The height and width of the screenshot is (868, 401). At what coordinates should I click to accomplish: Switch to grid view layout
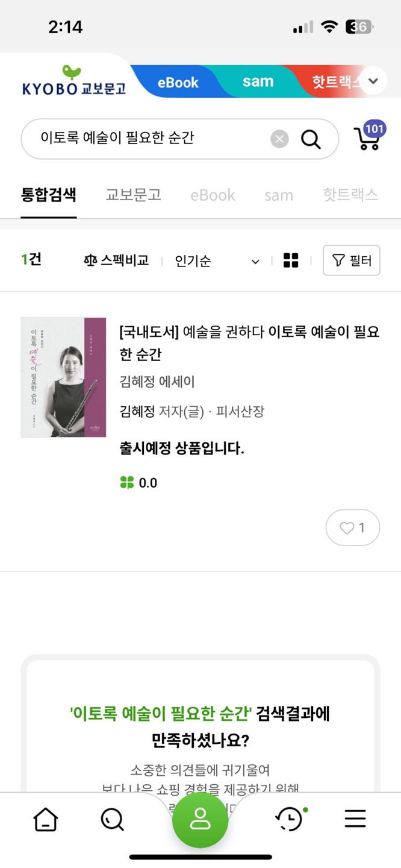tap(291, 260)
